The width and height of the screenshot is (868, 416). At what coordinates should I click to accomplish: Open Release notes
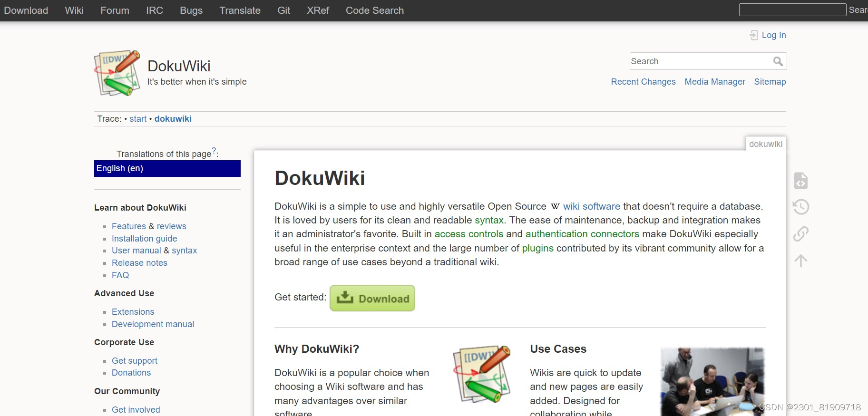(x=140, y=263)
